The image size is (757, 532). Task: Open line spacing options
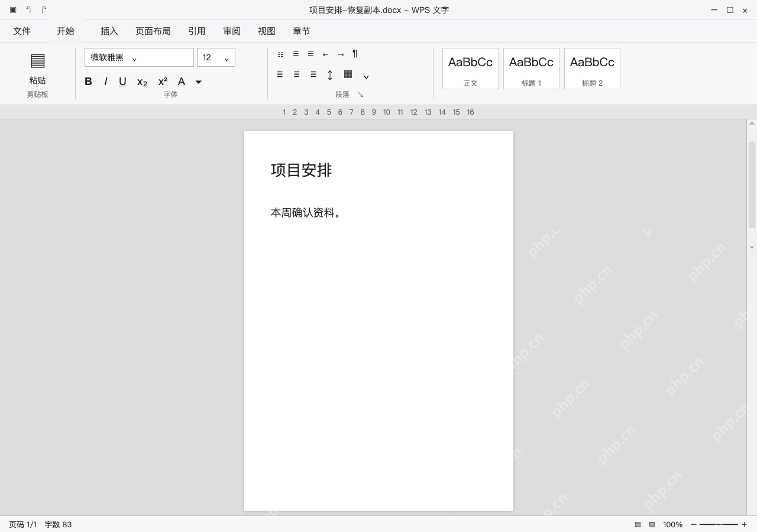pyautogui.click(x=330, y=75)
